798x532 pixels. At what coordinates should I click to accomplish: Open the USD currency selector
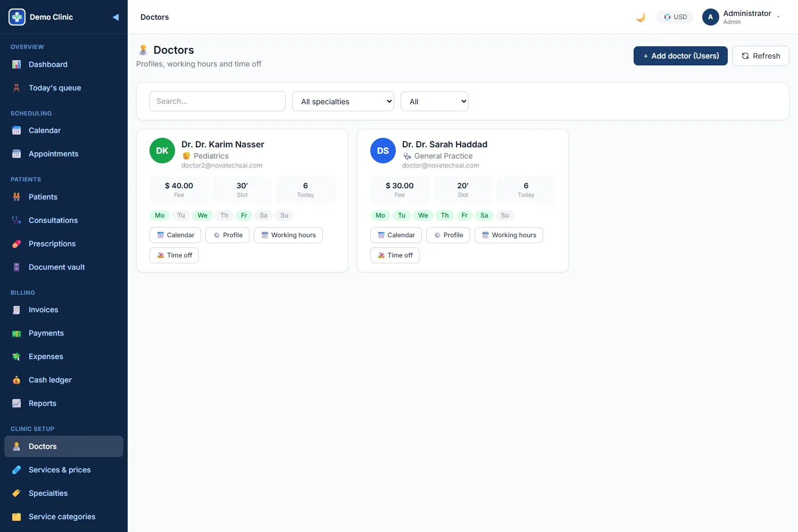675,17
